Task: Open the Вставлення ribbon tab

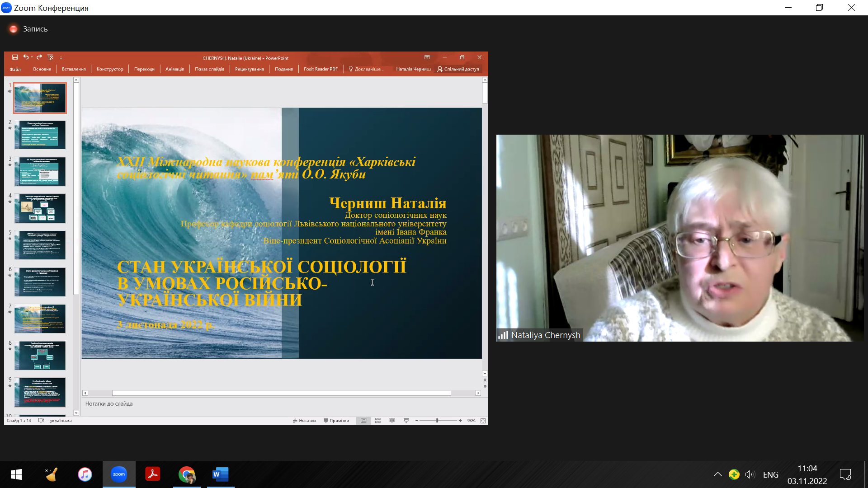Action: pos(74,69)
